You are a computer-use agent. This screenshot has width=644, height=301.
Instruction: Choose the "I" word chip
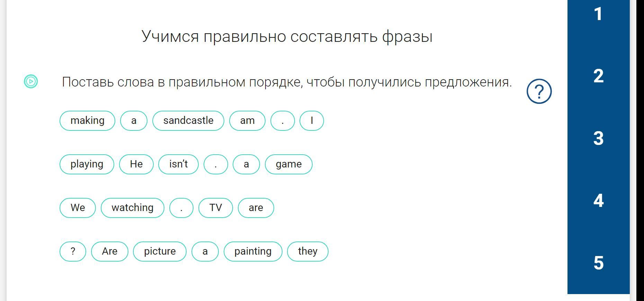[x=312, y=121]
